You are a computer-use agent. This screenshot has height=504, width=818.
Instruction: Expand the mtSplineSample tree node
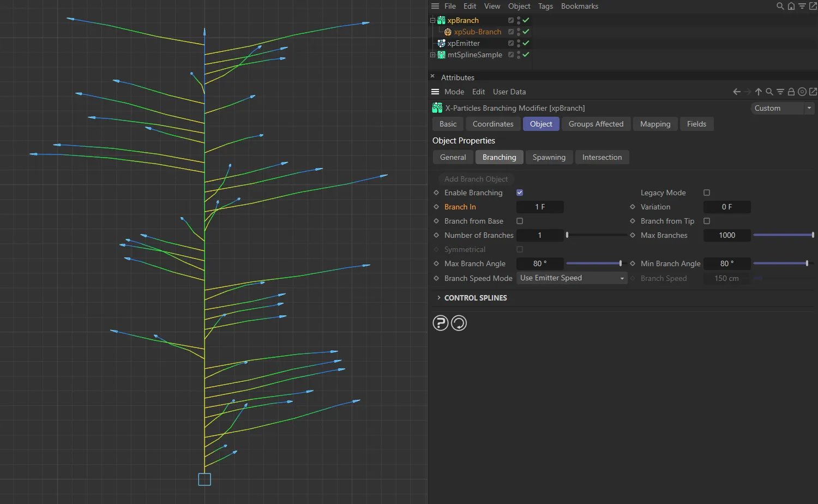coord(433,55)
